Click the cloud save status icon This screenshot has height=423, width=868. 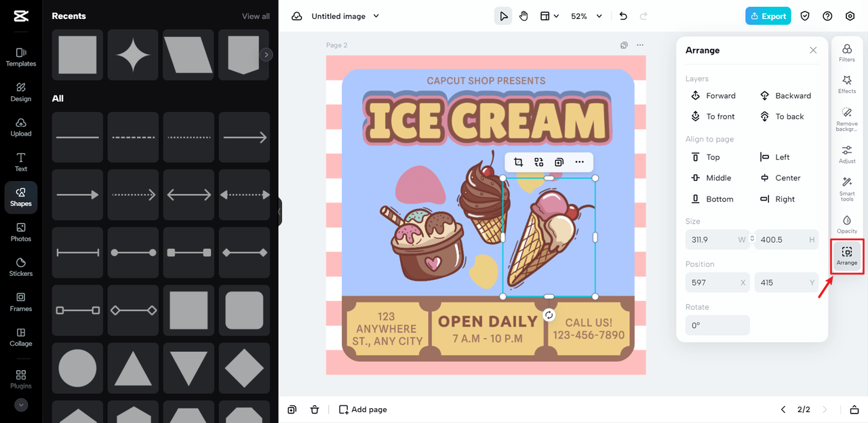pos(297,16)
